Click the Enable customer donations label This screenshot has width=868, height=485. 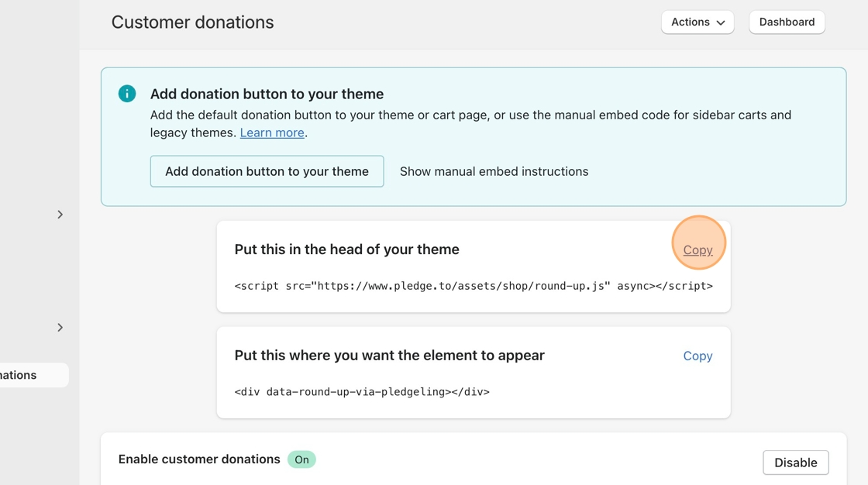[199, 459]
